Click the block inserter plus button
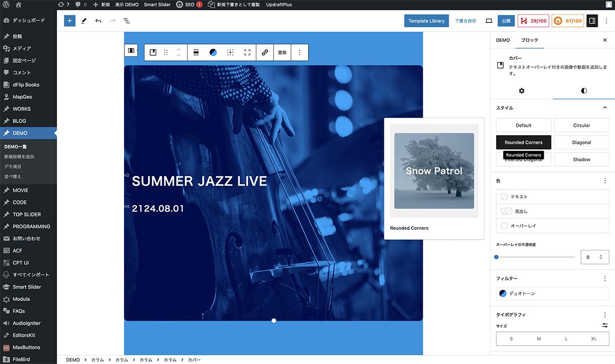Screen dimensions: 615x364 point(70,21)
